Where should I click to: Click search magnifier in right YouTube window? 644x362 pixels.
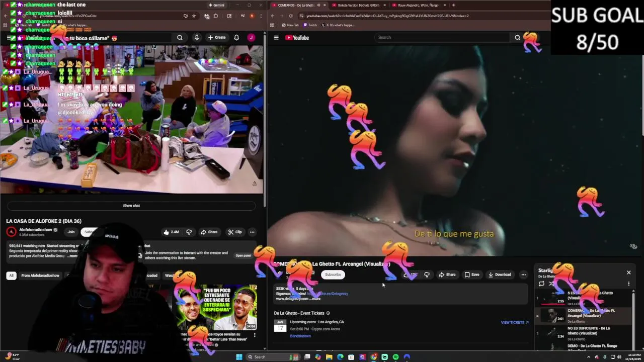pyautogui.click(x=517, y=37)
